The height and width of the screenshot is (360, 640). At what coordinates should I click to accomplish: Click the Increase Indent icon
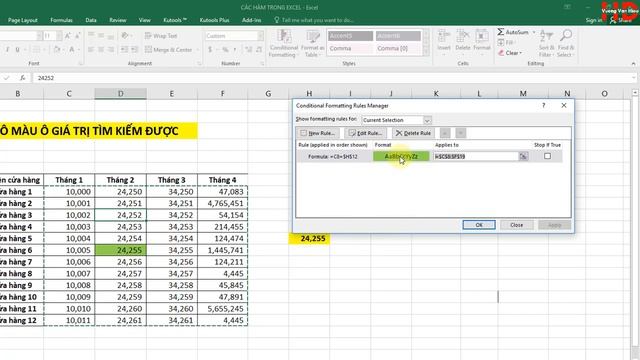(135, 50)
